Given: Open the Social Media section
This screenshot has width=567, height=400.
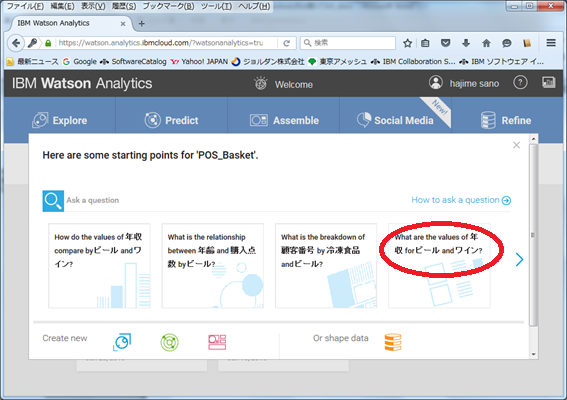Looking at the screenshot, I should pyautogui.click(x=395, y=120).
